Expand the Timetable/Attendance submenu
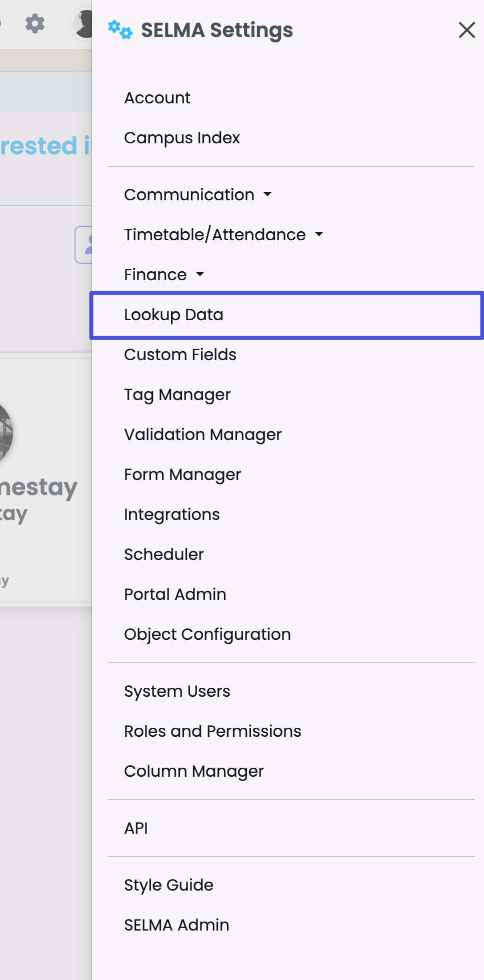 (x=223, y=235)
